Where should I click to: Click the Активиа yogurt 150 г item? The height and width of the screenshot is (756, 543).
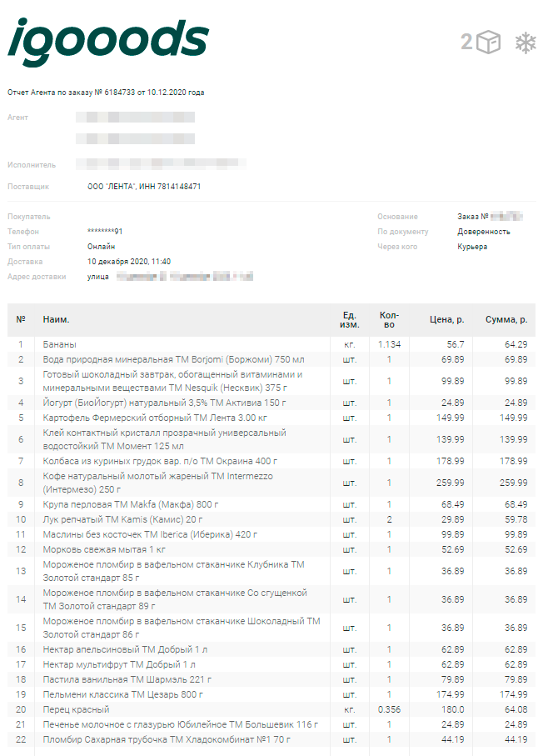164,403
